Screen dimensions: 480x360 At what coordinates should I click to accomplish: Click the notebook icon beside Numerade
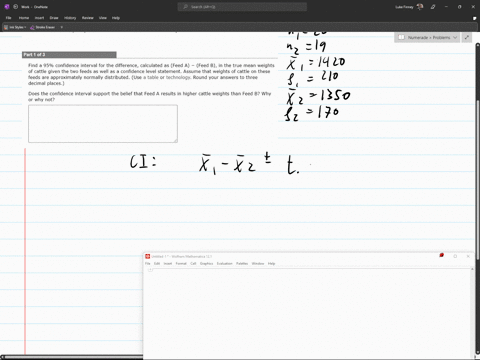[401, 37]
